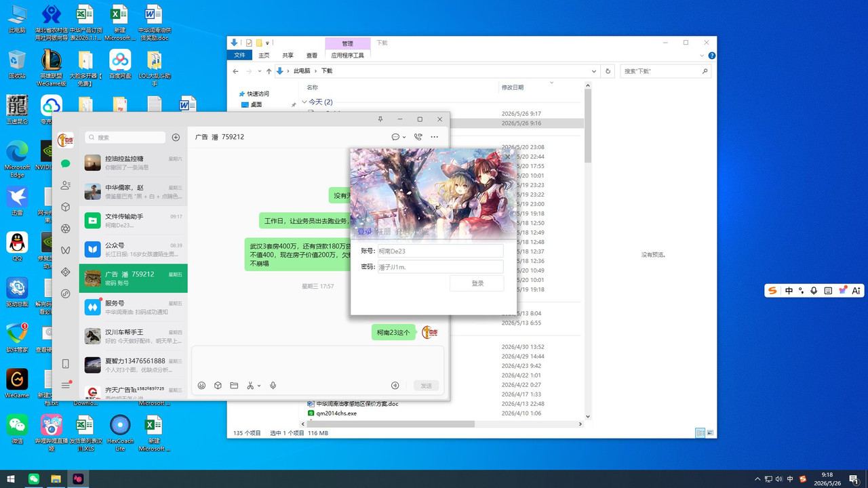868x488 pixels.
Task: Open the HexCoach Lite desktop shortcut
Action: 120,433
